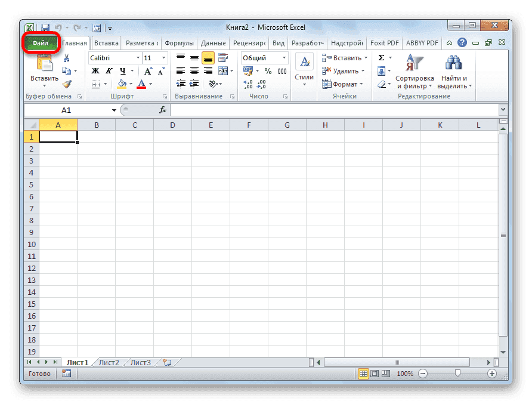Viewport: 532px width, 404px height.
Task: Select the Cut scissors icon
Action: pyautogui.click(x=66, y=57)
